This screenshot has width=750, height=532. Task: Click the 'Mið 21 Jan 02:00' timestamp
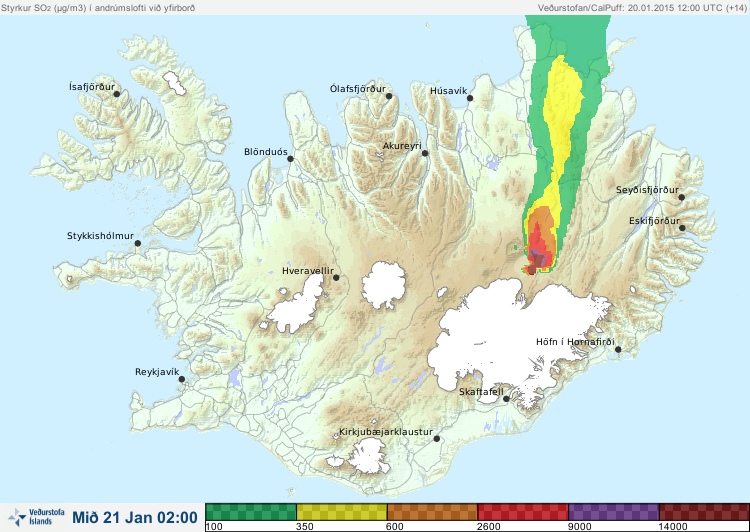point(135,517)
